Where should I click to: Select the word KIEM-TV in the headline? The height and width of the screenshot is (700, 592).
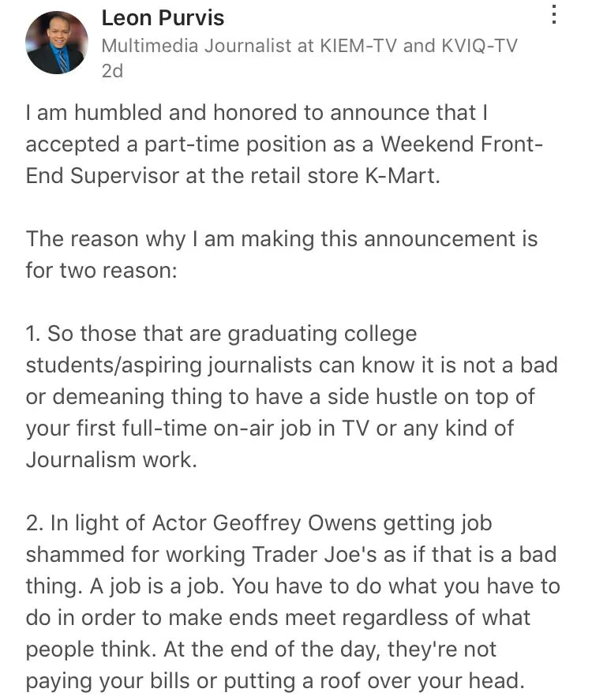point(358,46)
